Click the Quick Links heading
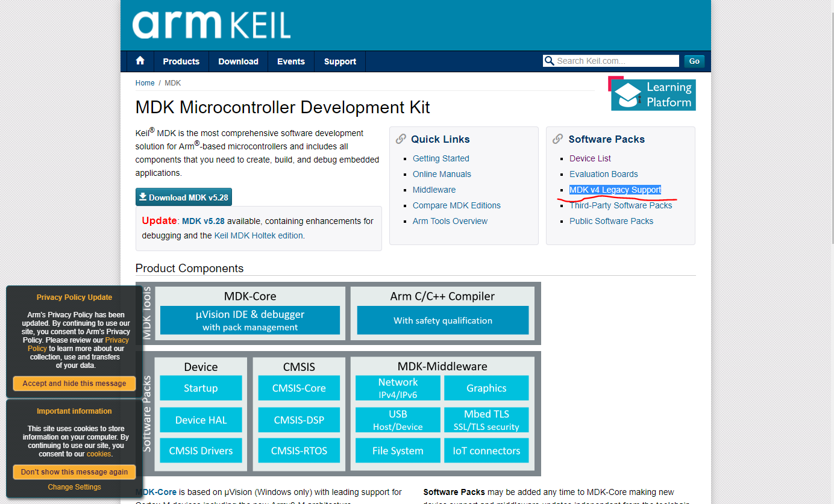This screenshot has height=504, width=834. click(x=440, y=139)
